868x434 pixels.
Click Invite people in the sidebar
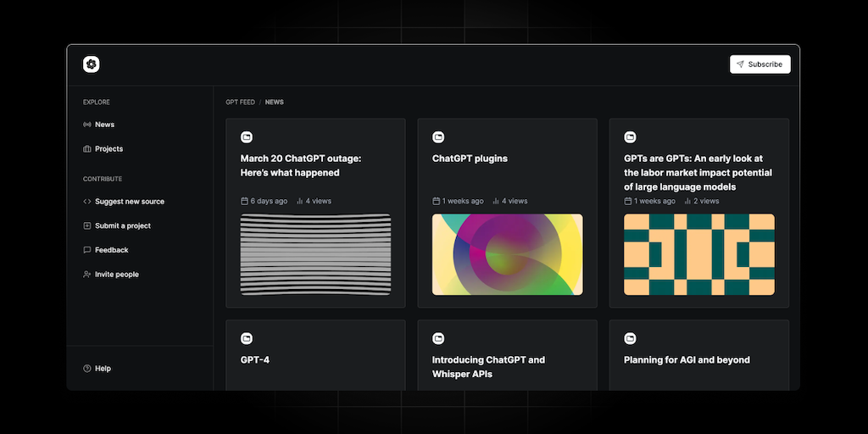point(116,275)
